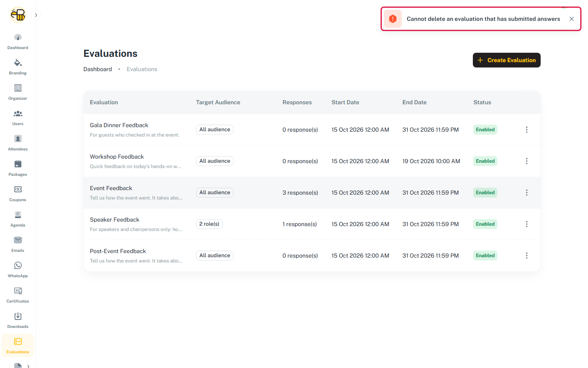Click the Status column header
Screen dimensions: 588x368
click(482, 102)
